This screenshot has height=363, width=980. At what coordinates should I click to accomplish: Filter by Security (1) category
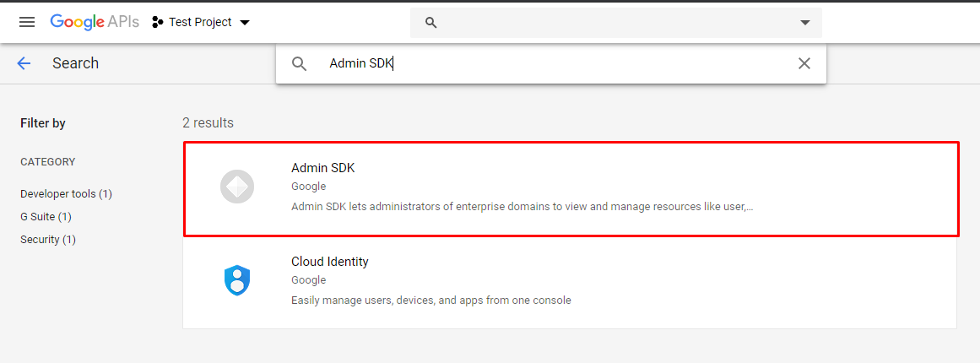click(48, 239)
